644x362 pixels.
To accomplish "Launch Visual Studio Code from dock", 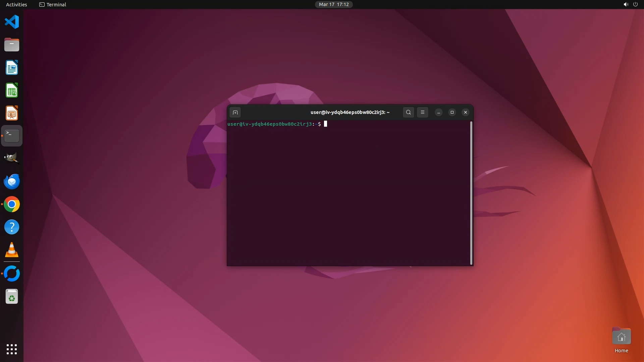I will click(x=12, y=22).
